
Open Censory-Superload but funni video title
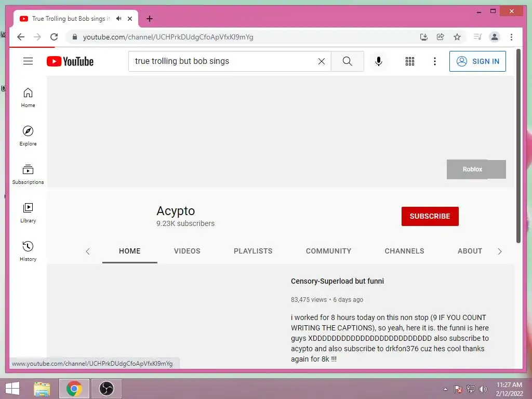point(337,281)
